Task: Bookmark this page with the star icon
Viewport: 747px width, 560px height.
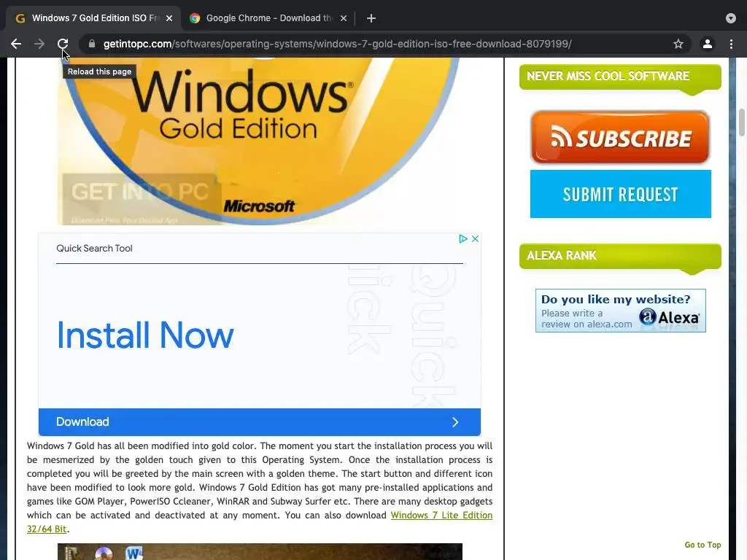Action: (678, 44)
